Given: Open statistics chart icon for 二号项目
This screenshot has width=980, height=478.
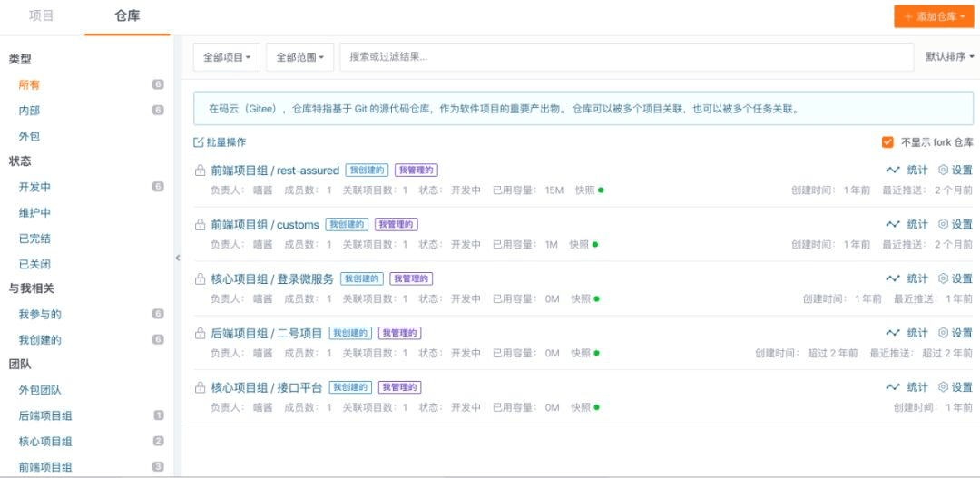Looking at the screenshot, I should point(893,333).
